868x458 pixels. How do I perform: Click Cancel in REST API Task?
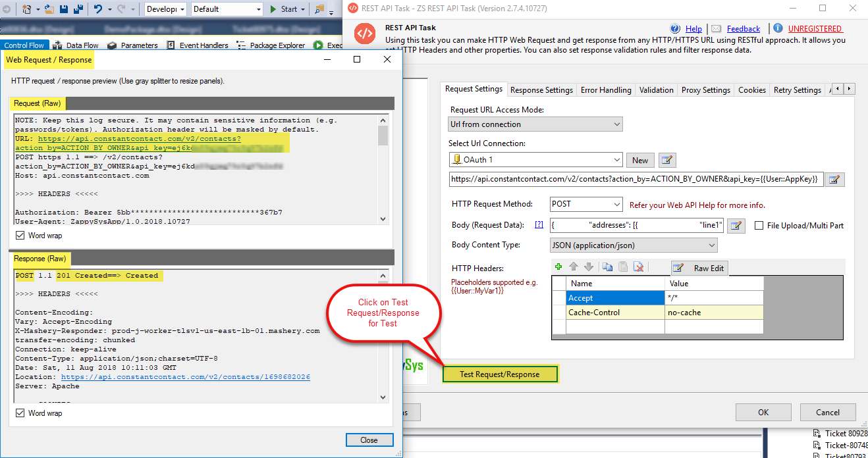(x=828, y=413)
